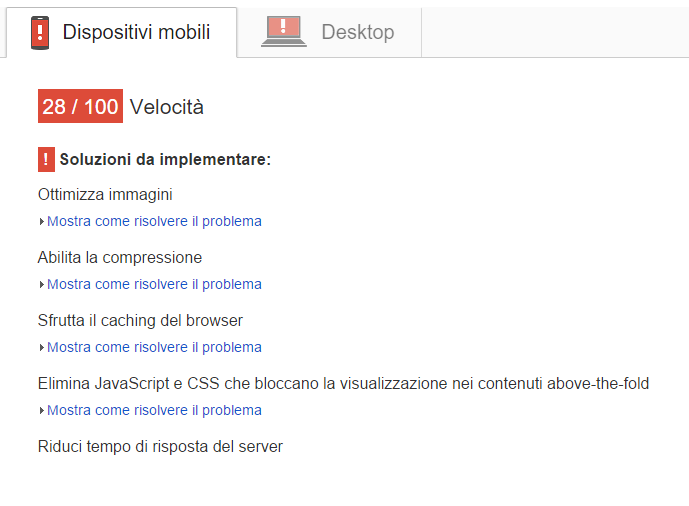Click the 28 / 100 score badge
689x506 pixels.
point(80,106)
